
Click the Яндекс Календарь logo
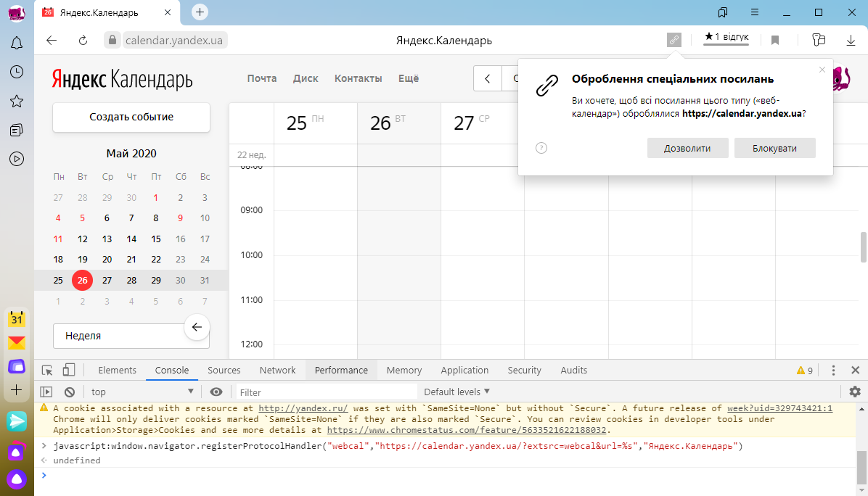click(123, 80)
